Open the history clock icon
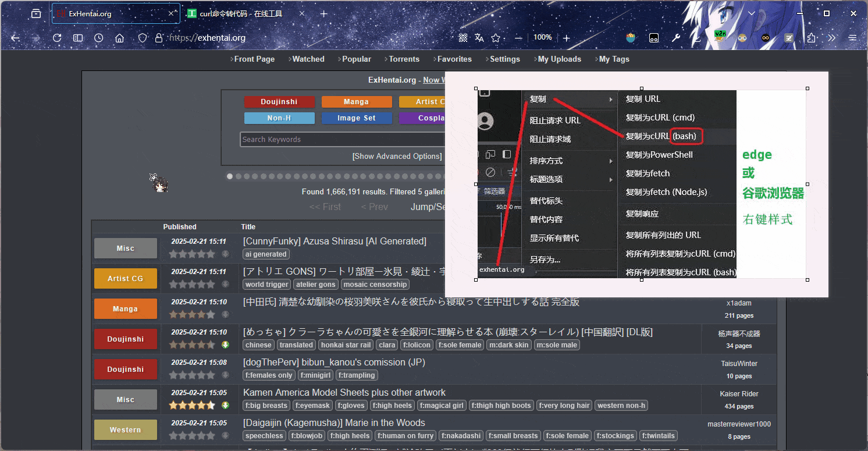The image size is (868, 451). pos(99,38)
